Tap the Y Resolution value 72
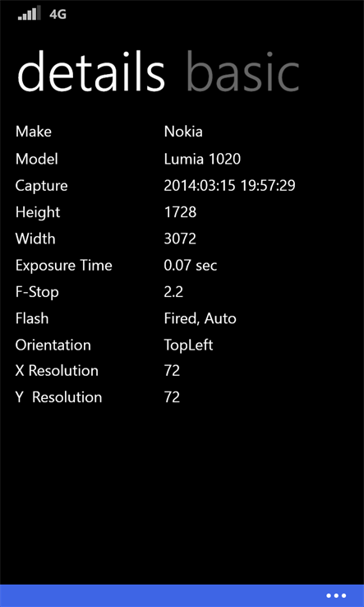Screen dimensions: 364x607 click(172, 397)
